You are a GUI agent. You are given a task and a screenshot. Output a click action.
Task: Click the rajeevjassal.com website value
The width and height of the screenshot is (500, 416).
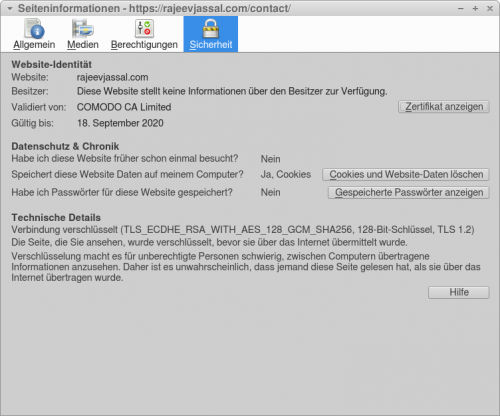click(112, 77)
